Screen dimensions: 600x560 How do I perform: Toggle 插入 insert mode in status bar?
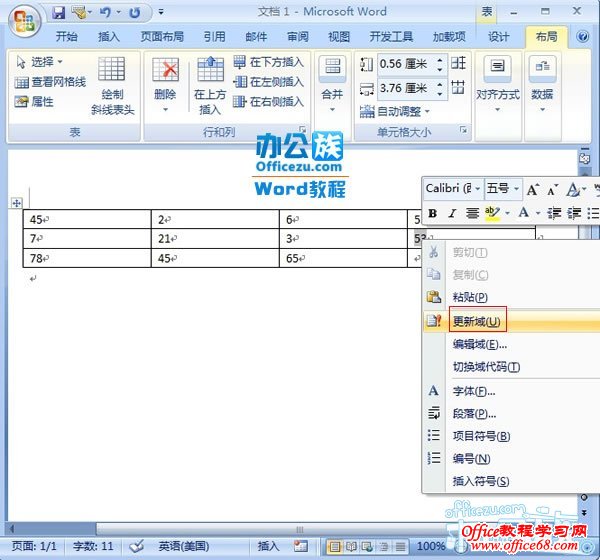coord(269,546)
